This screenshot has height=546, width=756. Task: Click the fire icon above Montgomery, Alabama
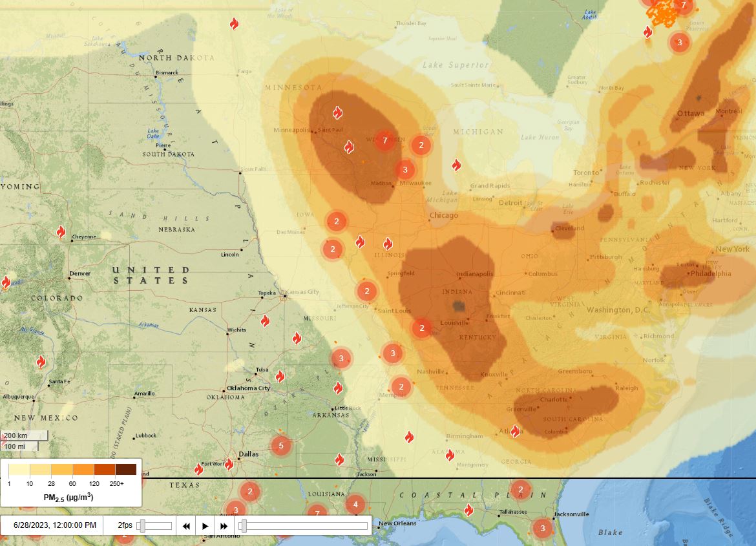pos(450,454)
